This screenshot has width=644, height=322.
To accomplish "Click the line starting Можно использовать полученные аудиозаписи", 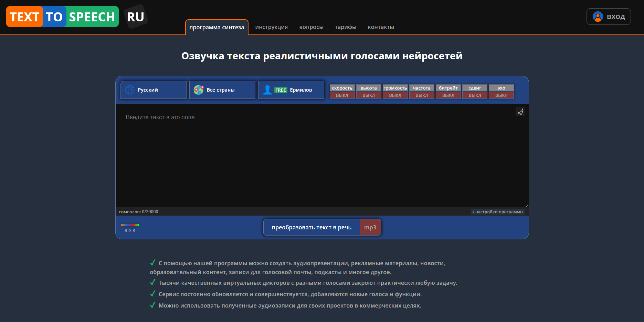I will coord(285,305).
